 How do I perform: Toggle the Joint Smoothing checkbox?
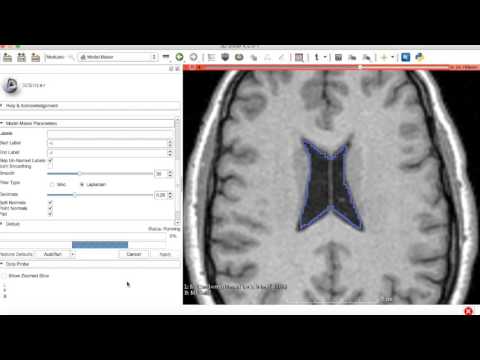point(50,166)
